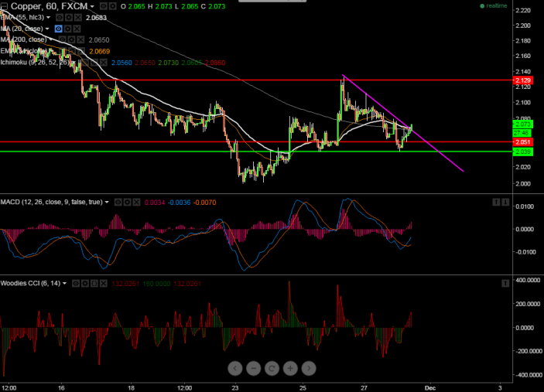Screen dimensions: 544x392
Task: Zoom out the chart with minus button
Action: (x=253, y=368)
